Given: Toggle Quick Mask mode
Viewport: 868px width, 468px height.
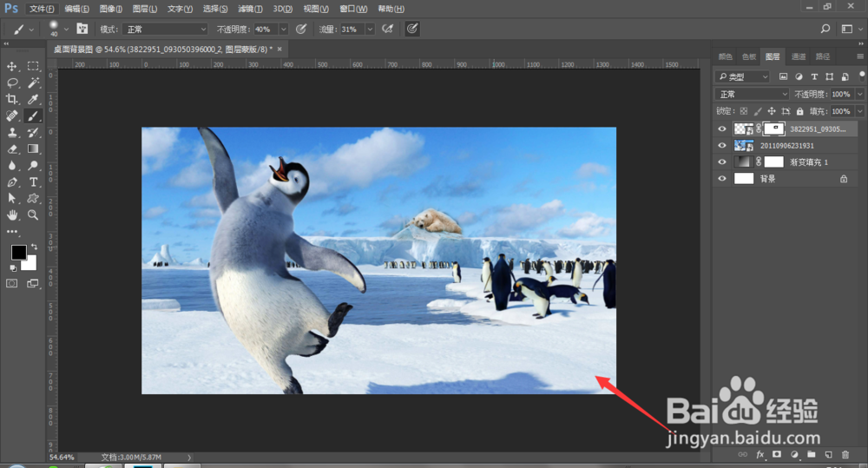Looking at the screenshot, I should tap(11, 284).
